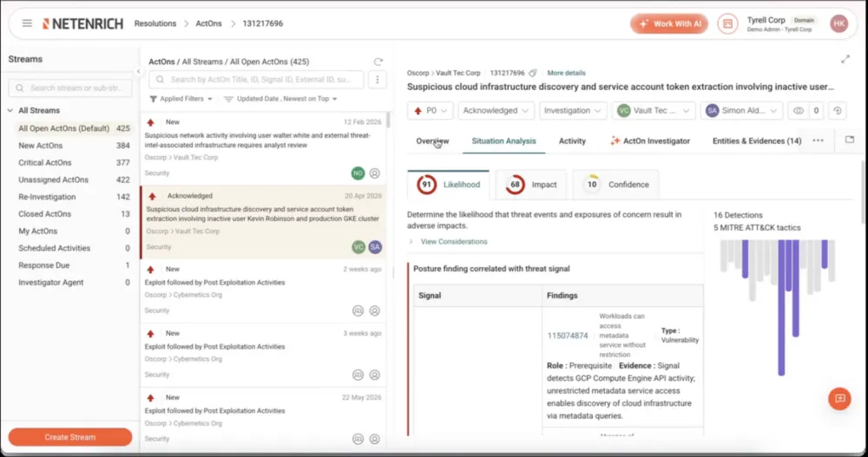The image size is (868, 457).
Task: Toggle the watch eye icon
Action: click(799, 111)
